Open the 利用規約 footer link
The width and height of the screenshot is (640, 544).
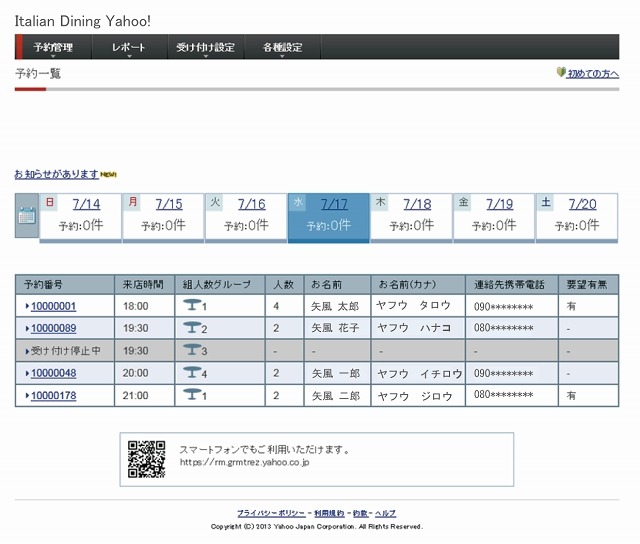click(x=329, y=513)
